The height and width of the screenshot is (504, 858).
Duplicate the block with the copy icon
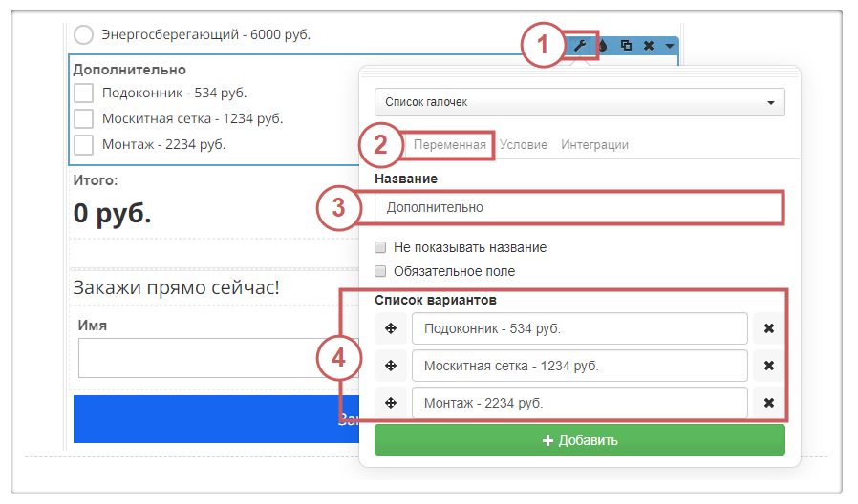626,45
